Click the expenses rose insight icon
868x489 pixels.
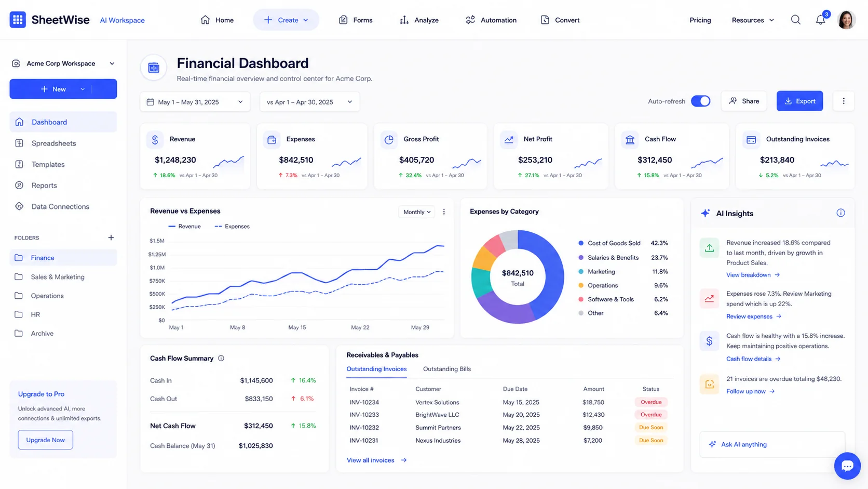(709, 298)
